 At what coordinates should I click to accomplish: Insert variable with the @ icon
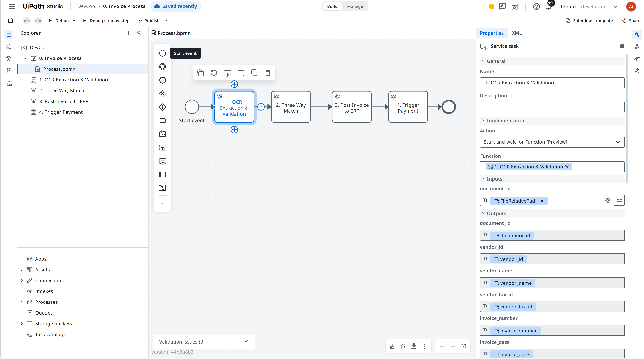(x=607, y=200)
